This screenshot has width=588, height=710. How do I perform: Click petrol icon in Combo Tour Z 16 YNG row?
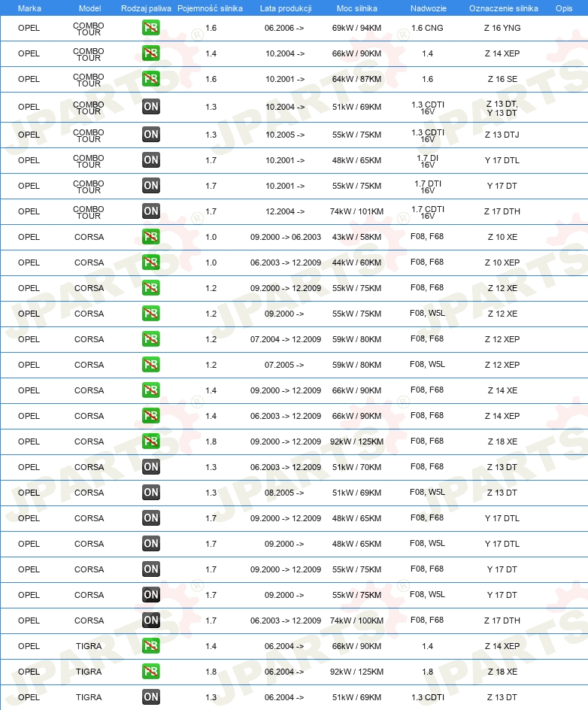(150, 28)
